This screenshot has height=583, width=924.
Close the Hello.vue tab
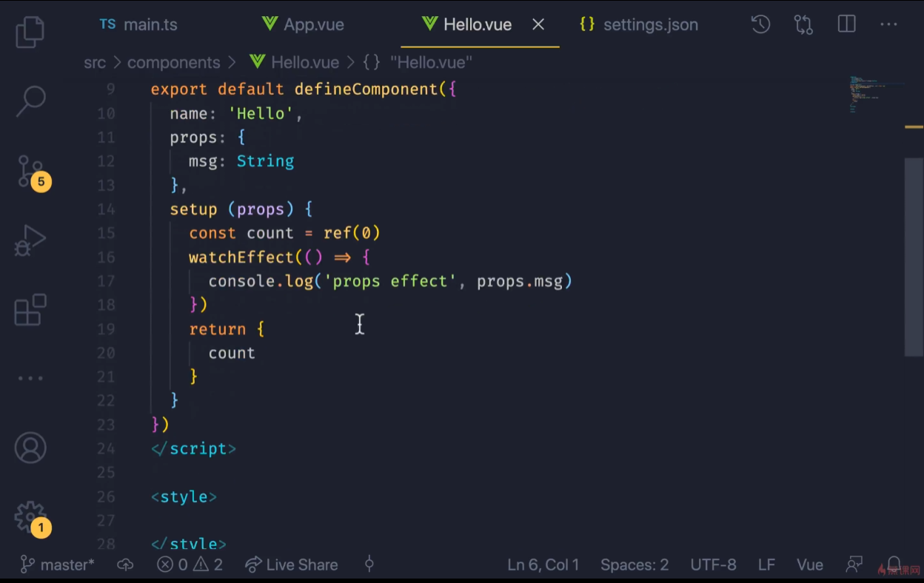538,24
